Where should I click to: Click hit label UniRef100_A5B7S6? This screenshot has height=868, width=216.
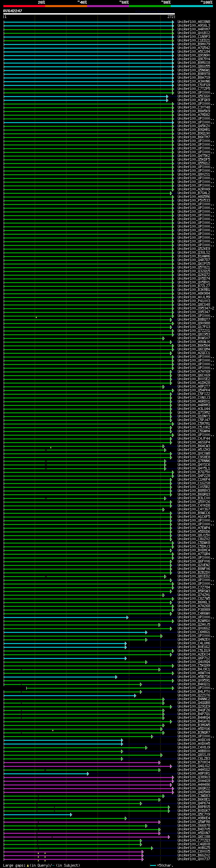coord(194,677)
